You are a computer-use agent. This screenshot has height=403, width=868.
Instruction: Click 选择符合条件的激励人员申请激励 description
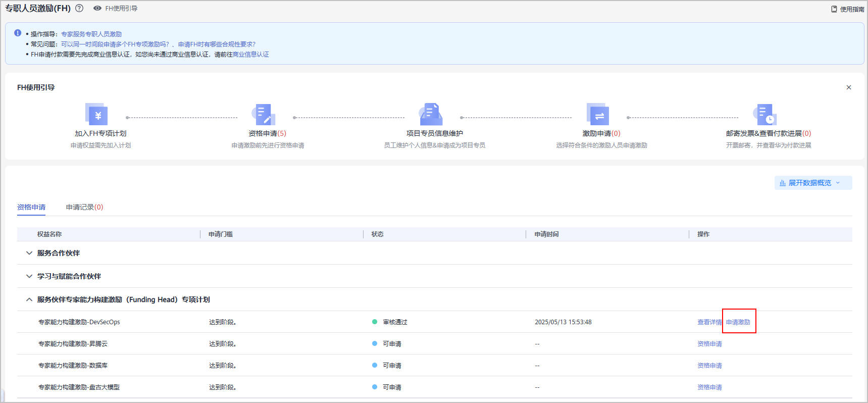click(x=601, y=145)
